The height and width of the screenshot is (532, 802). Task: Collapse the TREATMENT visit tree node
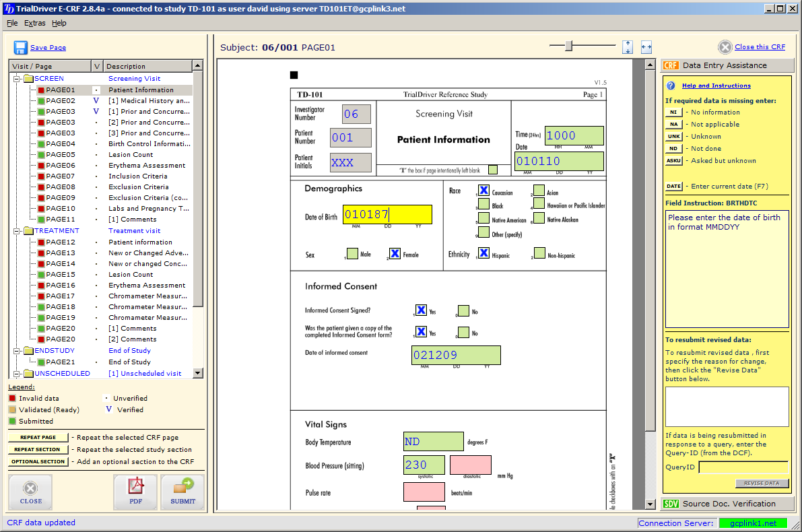tap(16, 231)
